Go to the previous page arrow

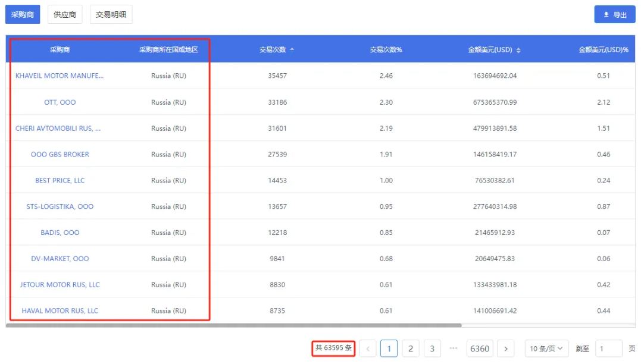point(368,349)
